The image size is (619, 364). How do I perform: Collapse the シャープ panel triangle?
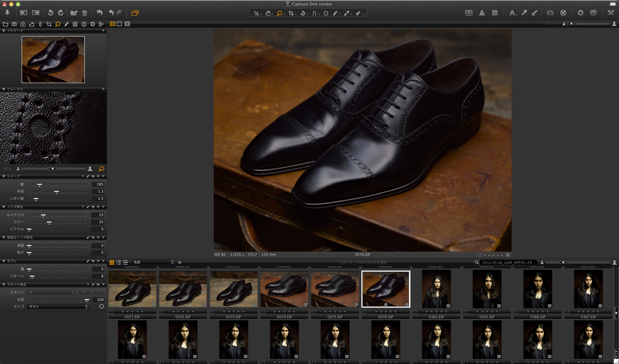pos(4,177)
